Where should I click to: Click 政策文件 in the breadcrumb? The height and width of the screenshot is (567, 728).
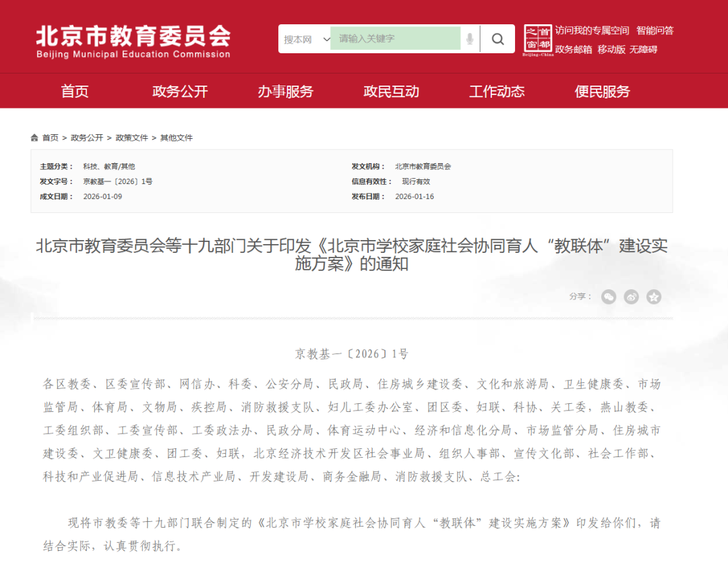pos(131,138)
